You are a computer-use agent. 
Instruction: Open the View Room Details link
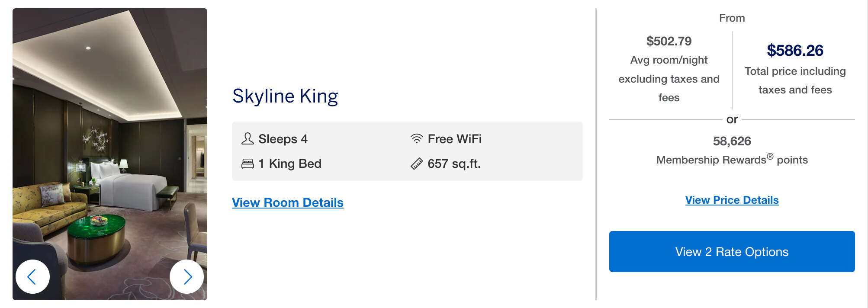(288, 202)
